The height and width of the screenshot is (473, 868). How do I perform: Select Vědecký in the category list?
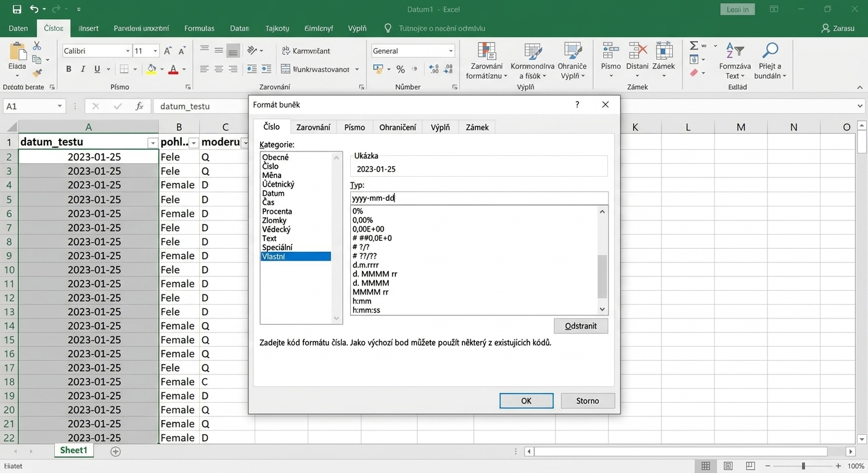pos(276,229)
